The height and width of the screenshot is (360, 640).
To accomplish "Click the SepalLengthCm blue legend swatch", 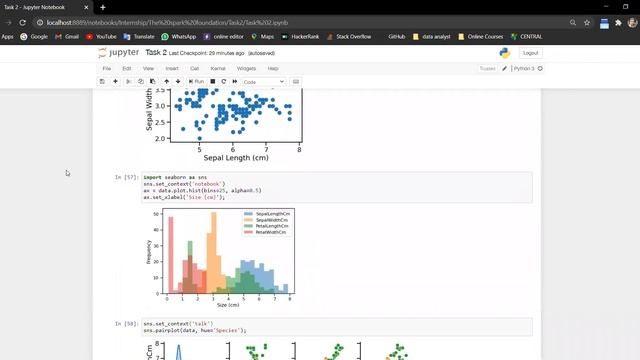I will click(248, 214).
